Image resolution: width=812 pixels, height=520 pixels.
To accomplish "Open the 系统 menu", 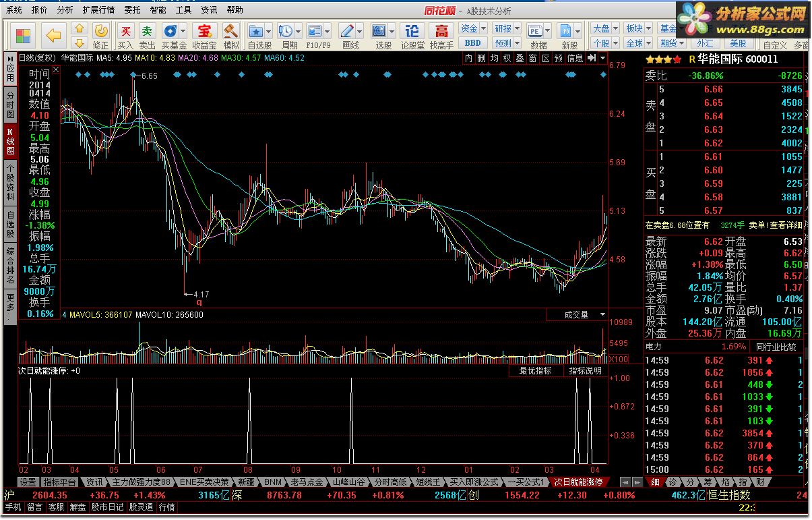I will click(13, 10).
